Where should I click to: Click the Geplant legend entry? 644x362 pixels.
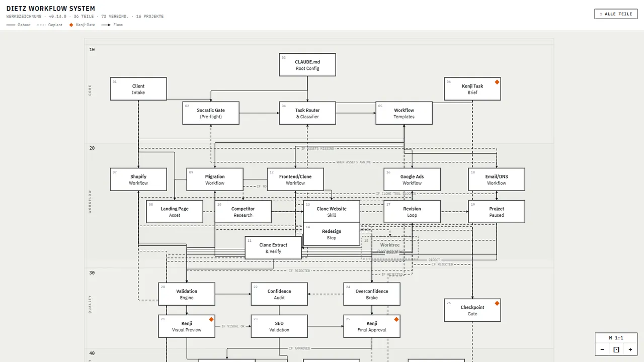50,25
